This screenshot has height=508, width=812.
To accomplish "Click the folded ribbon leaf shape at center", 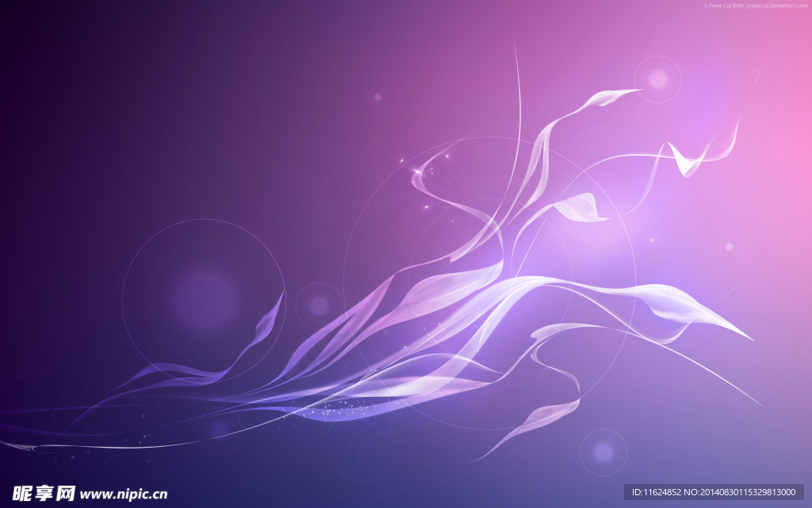I will (579, 209).
